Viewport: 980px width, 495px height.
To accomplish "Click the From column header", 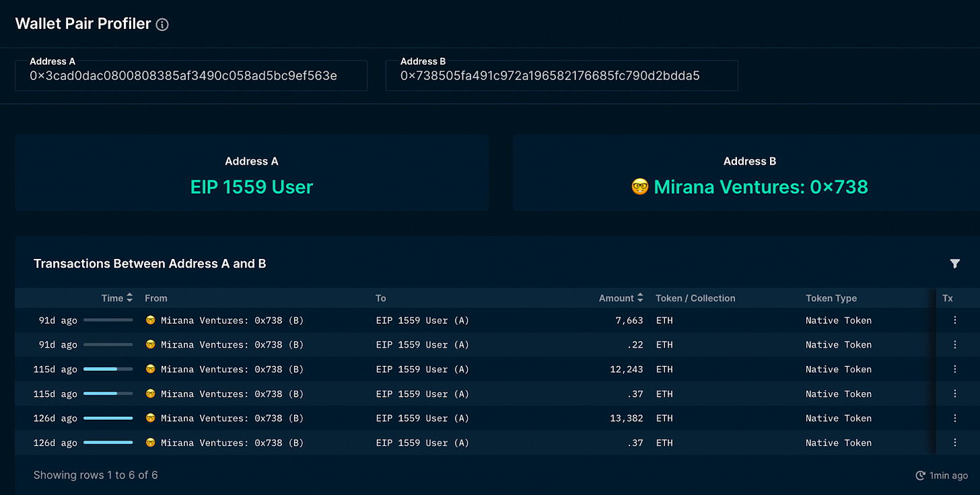I will (156, 298).
